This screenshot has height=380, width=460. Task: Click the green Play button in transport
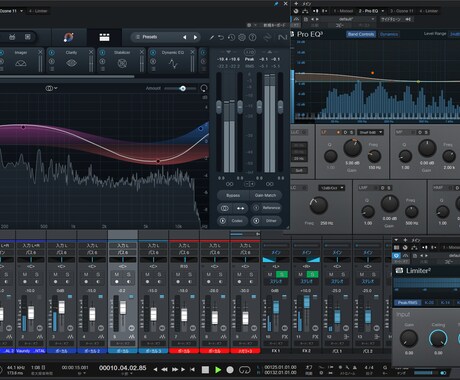[x=218, y=370]
